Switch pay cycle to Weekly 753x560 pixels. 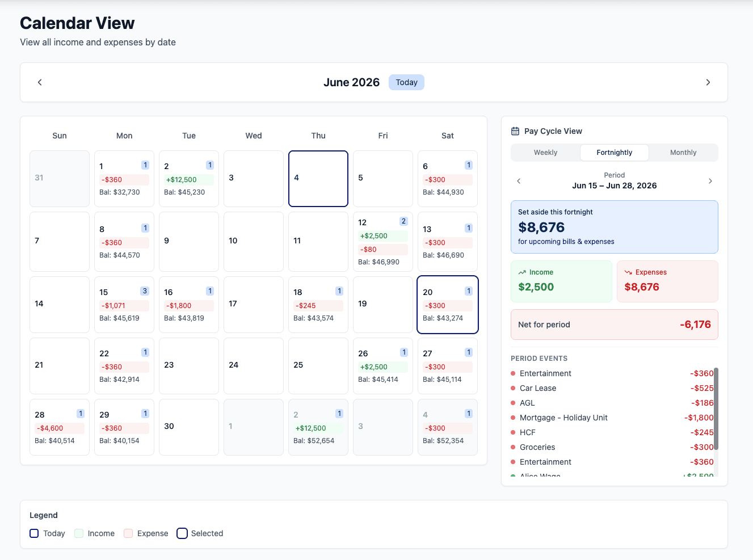(545, 153)
